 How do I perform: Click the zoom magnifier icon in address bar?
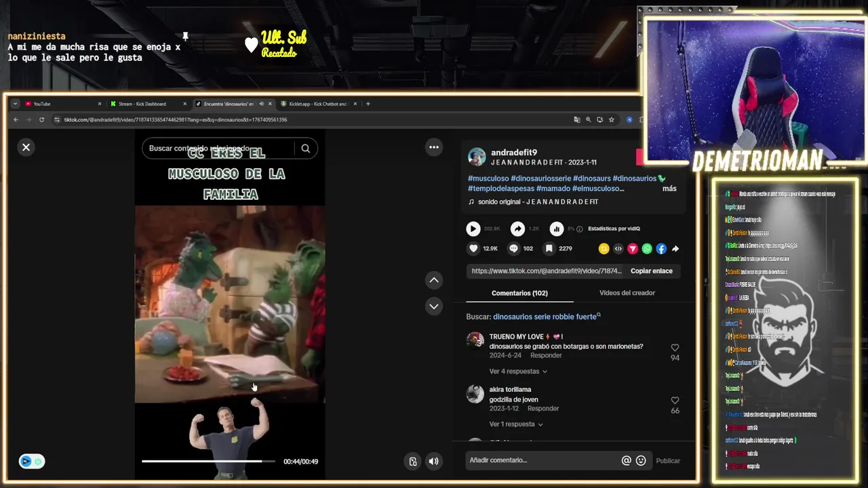[589, 119]
